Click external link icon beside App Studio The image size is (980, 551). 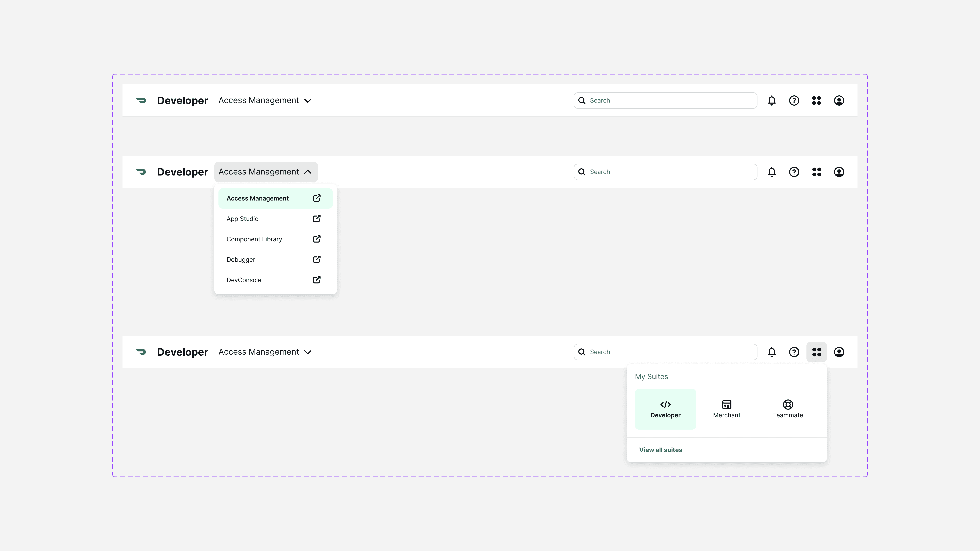(316, 219)
